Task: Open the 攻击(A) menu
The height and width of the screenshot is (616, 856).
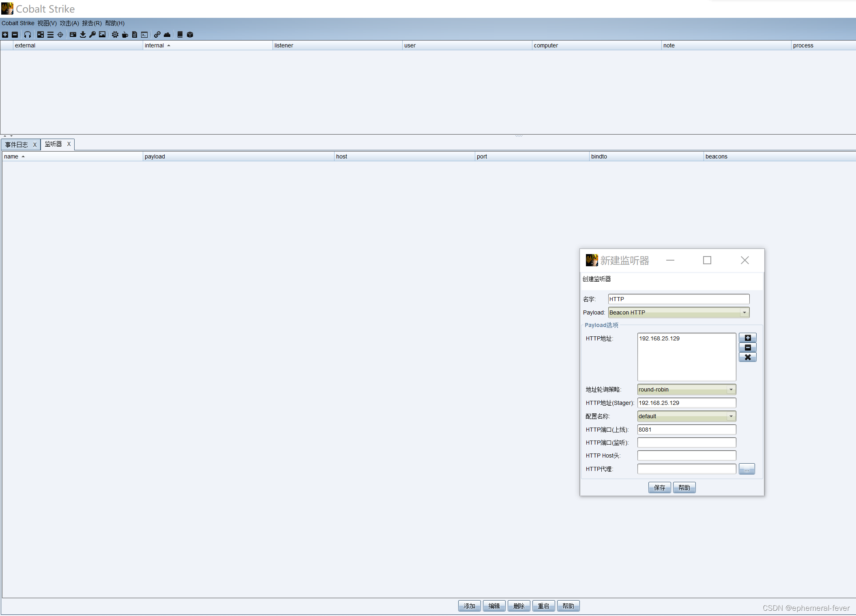Action: coord(69,23)
